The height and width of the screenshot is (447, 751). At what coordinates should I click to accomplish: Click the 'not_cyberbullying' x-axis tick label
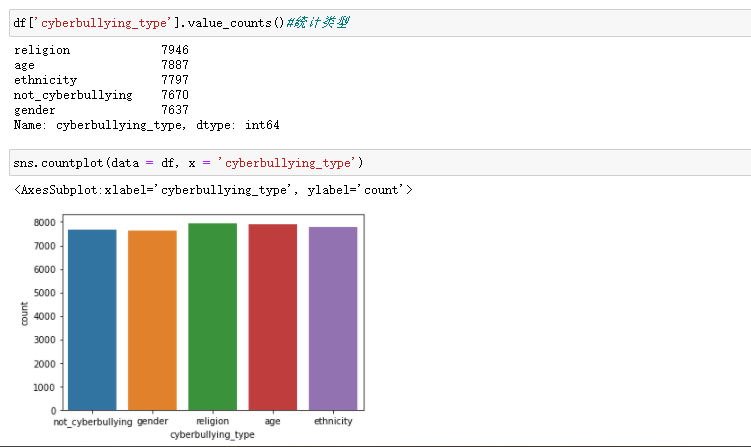[x=92, y=422]
